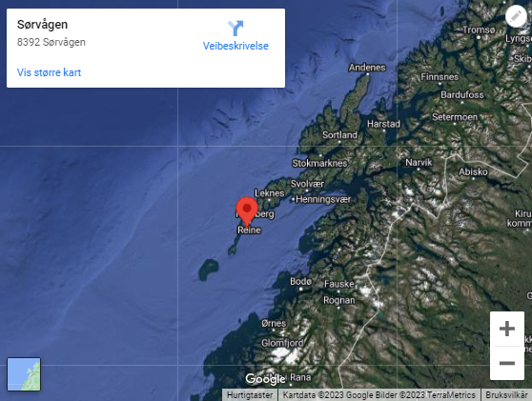Click the pencil edit icon

coord(516,16)
